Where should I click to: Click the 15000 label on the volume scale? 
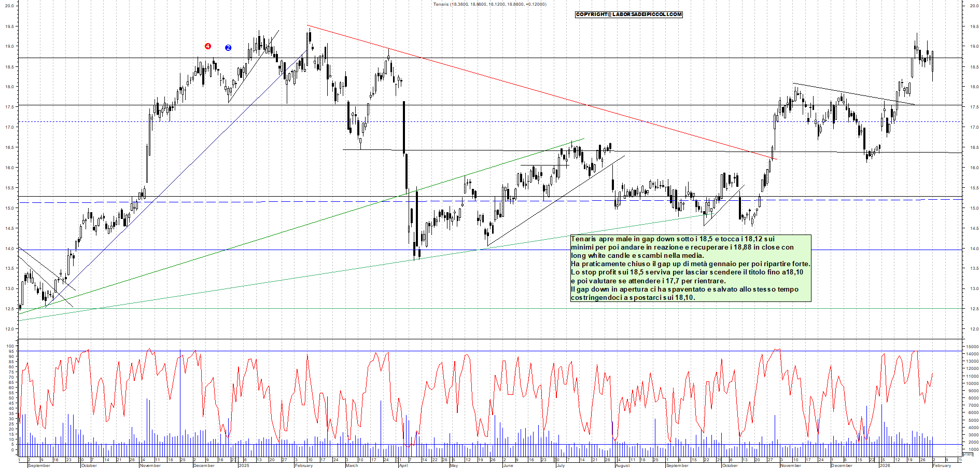pos(972,347)
